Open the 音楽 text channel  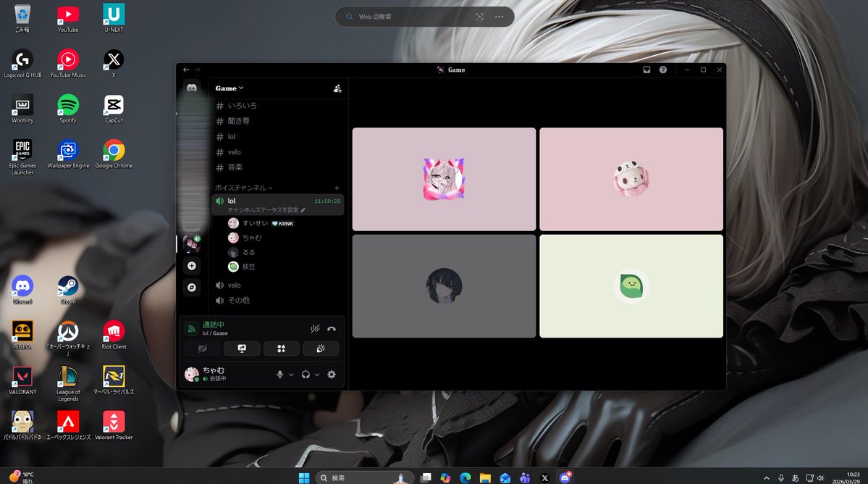point(279,167)
